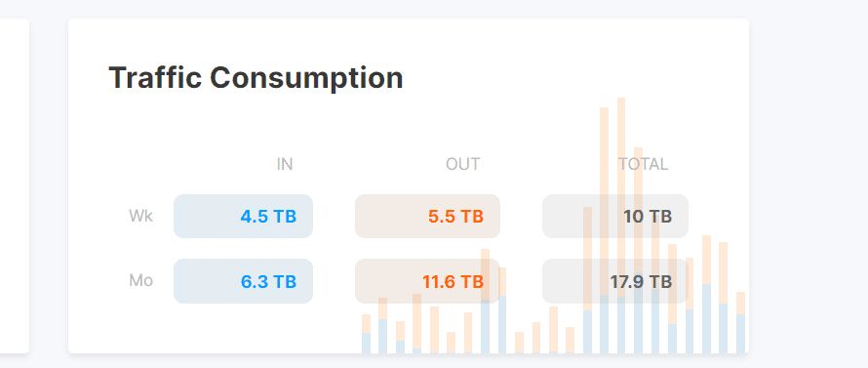Click the IN column header
868x368 pixels.
point(285,164)
